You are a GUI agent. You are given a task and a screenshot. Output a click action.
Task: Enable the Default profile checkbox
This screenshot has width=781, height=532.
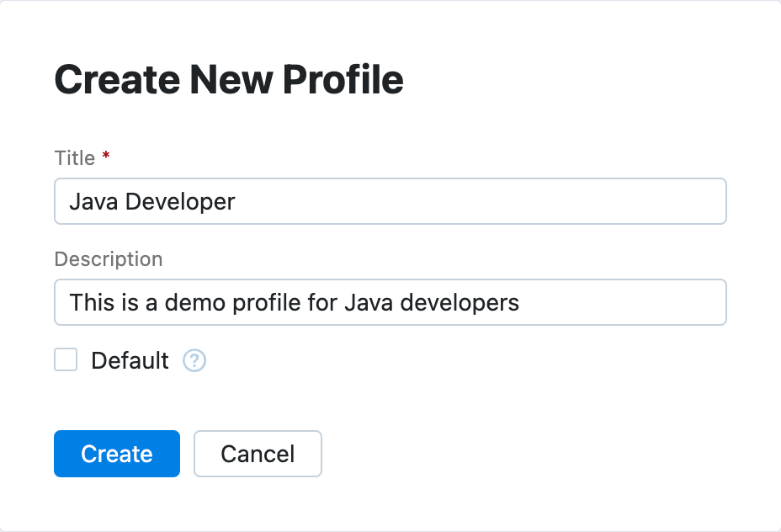pyautogui.click(x=65, y=359)
